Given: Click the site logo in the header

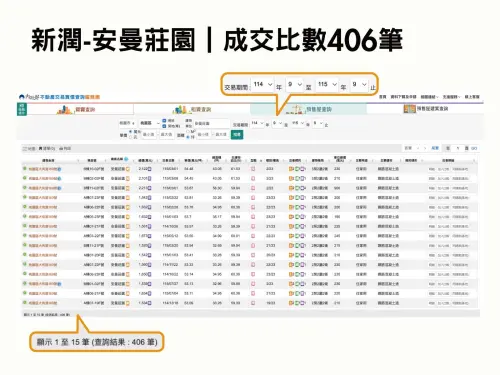Looking at the screenshot, I should 59,97.
